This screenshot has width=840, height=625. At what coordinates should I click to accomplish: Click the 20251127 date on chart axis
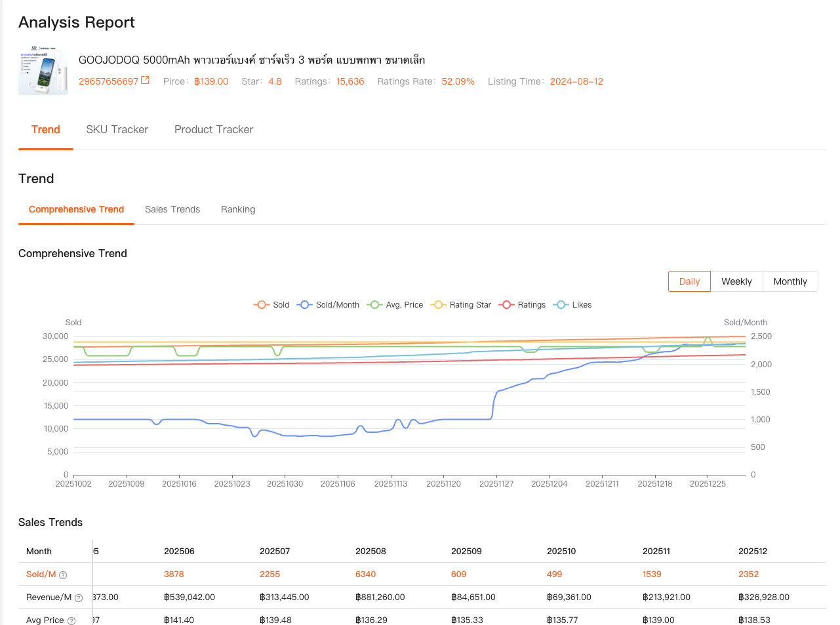point(496,484)
